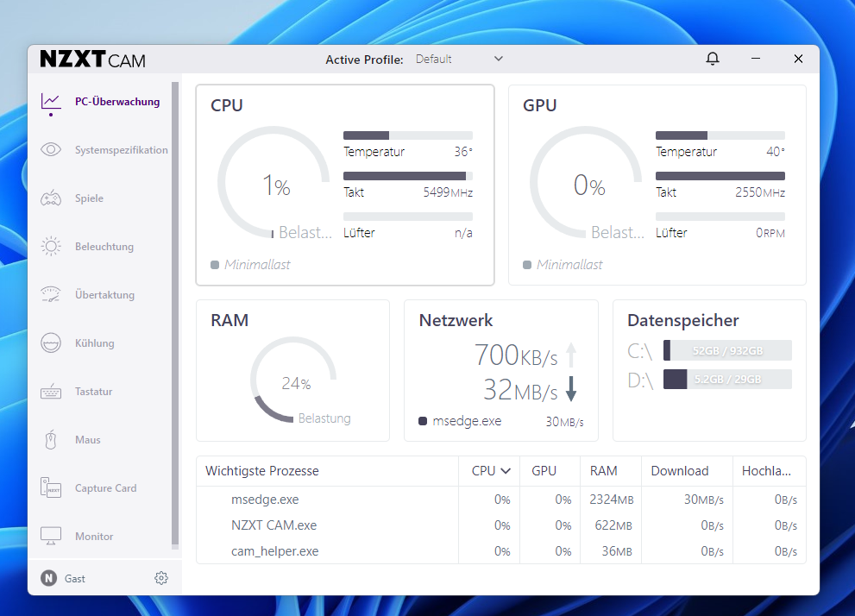Screen dimensions: 855x616
Task: Click the 2324MB RAM value
Action: pos(611,500)
